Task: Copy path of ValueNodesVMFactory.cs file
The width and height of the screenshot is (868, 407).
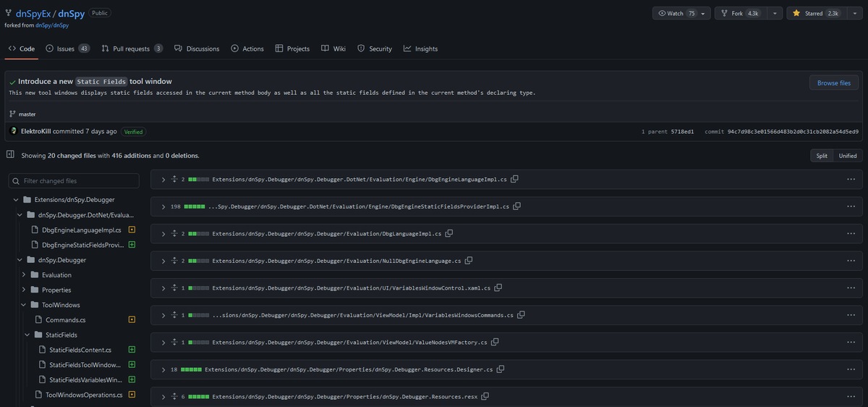Action: [495, 342]
